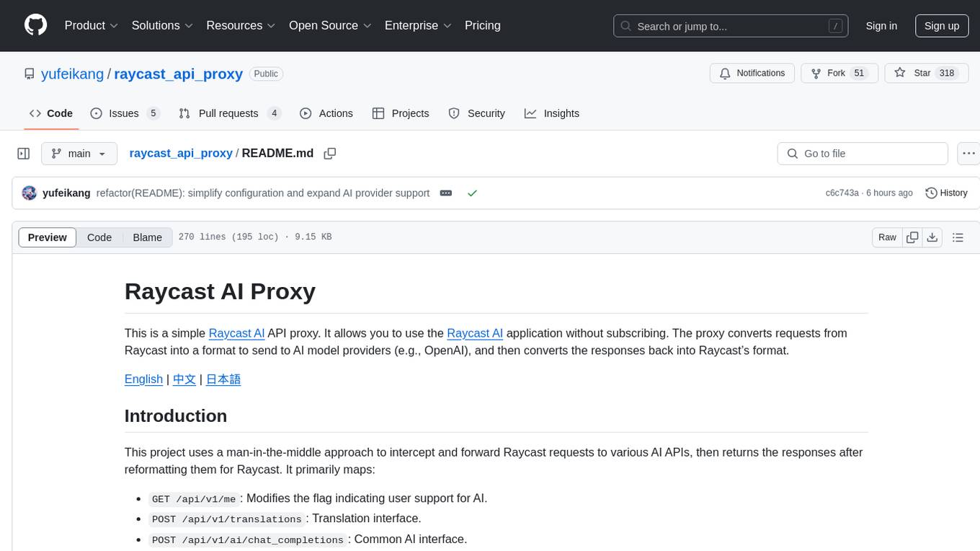980x551 pixels.
Task: Click 'POST /api/v1/ai/chat_completions' code text
Action: click(x=247, y=540)
